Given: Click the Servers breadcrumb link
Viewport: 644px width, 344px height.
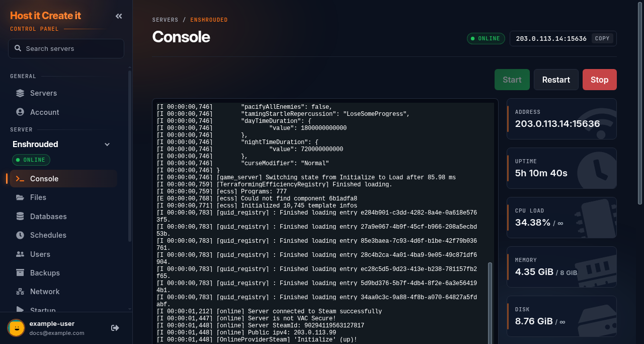Looking at the screenshot, I should click(165, 20).
